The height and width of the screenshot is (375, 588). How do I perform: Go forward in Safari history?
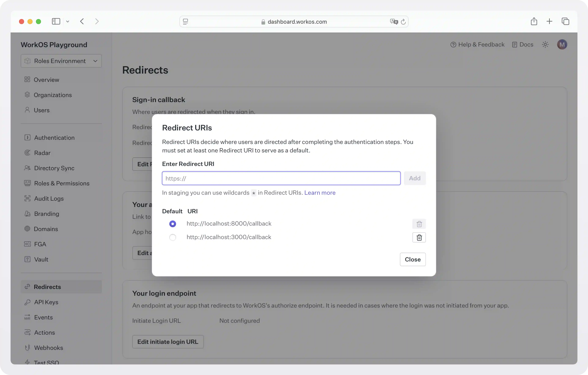97,21
